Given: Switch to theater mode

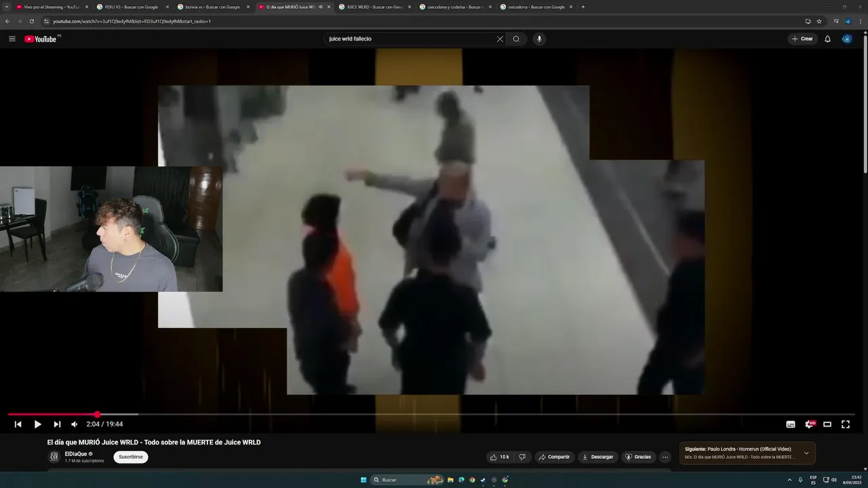Looking at the screenshot, I should (827, 424).
